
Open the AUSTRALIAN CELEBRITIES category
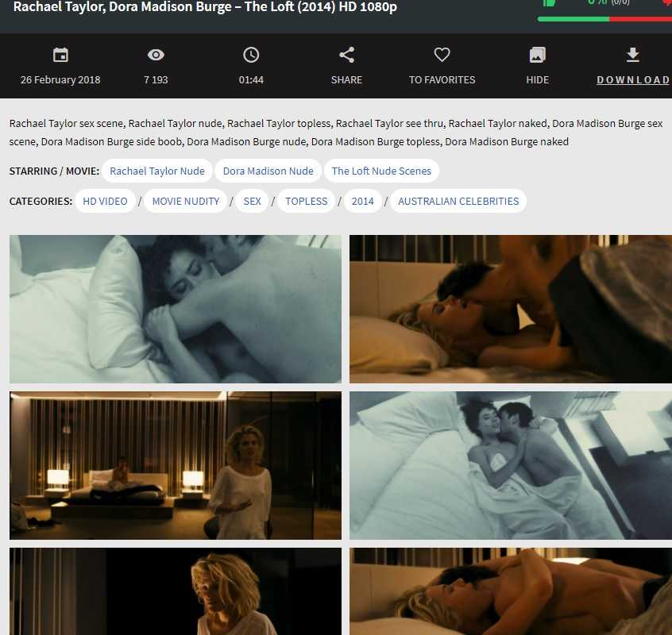click(x=458, y=202)
